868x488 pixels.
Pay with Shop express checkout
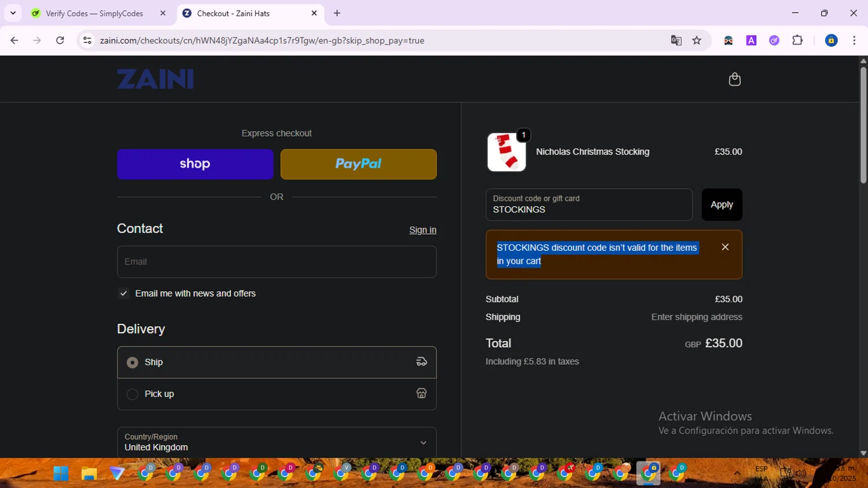coord(195,164)
